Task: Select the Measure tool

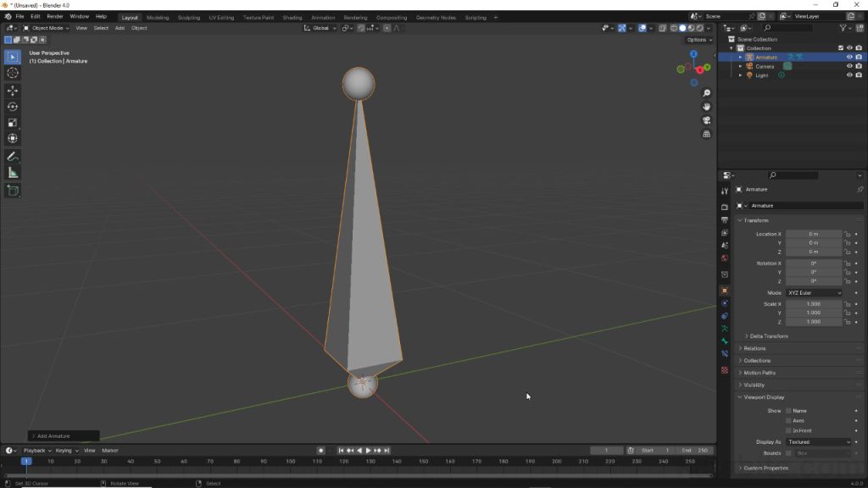Action: click(12, 171)
